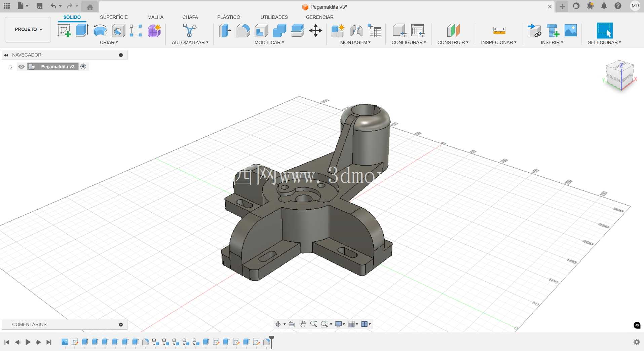644x351 pixels.
Task: Open a new design tab
Action: point(562,6)
